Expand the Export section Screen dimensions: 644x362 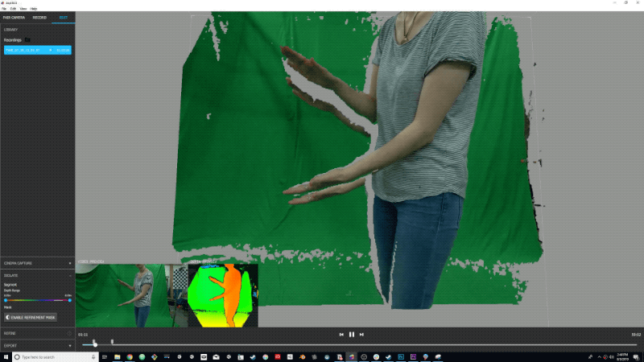click(x=70, y=345)
